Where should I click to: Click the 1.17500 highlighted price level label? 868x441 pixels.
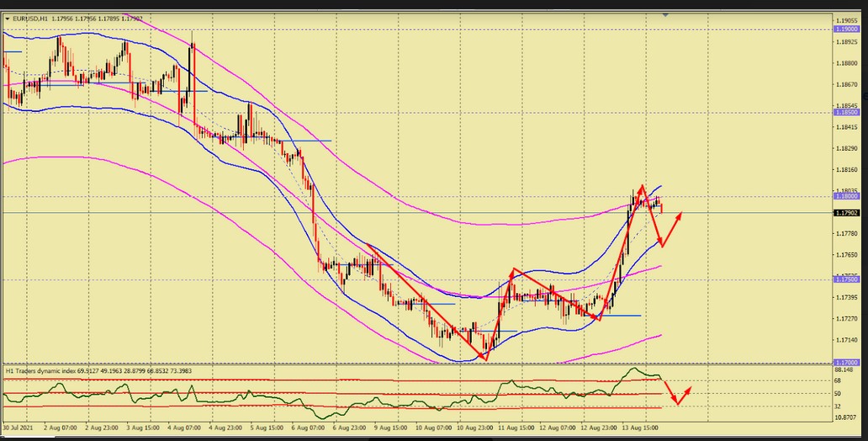pyautogui.click(x=845, y=278)
